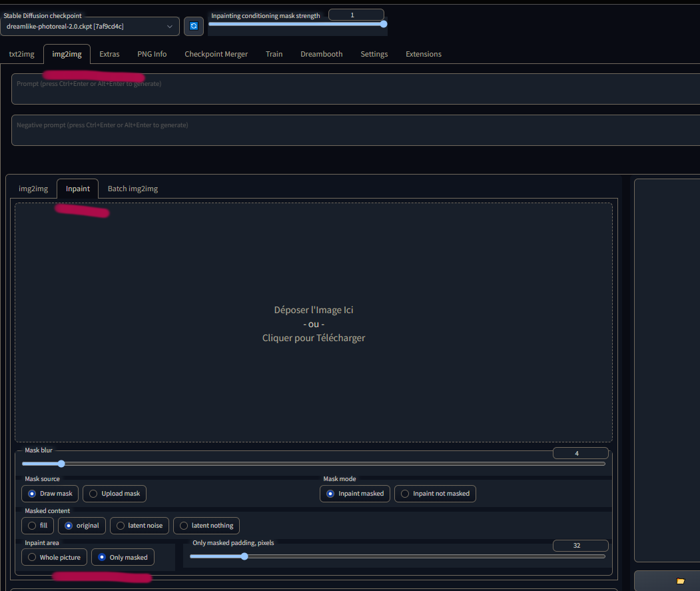Viewport: 700px width, 591px height.
Task: Click the refresh checkpoint list icon
Action: pos(194,26)
